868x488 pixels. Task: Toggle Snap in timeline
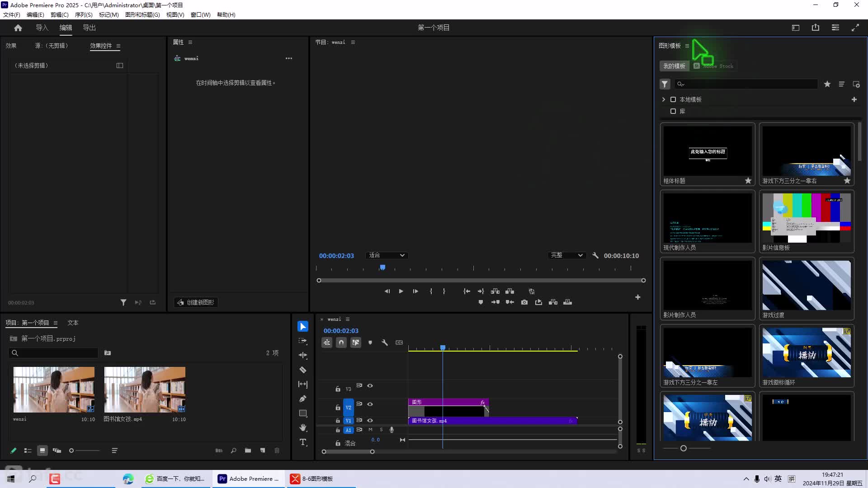[x=341, y=343]
